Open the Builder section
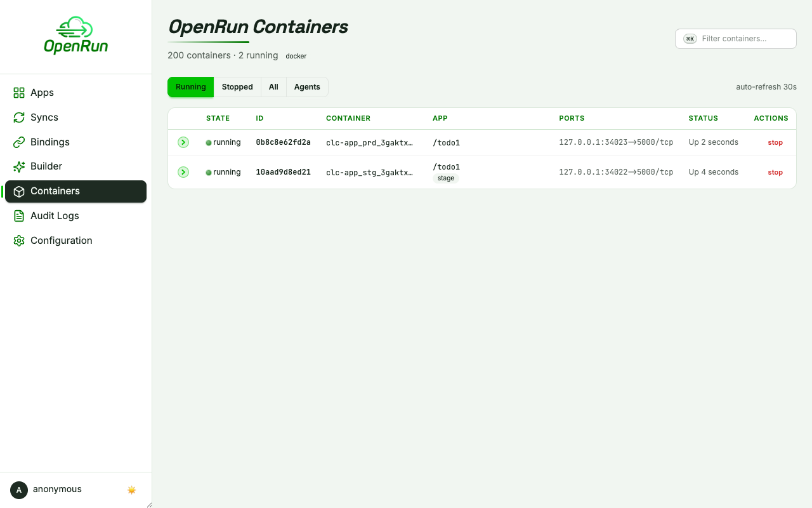Viewport: 812px width, 508px height. (x=75, y=166)
